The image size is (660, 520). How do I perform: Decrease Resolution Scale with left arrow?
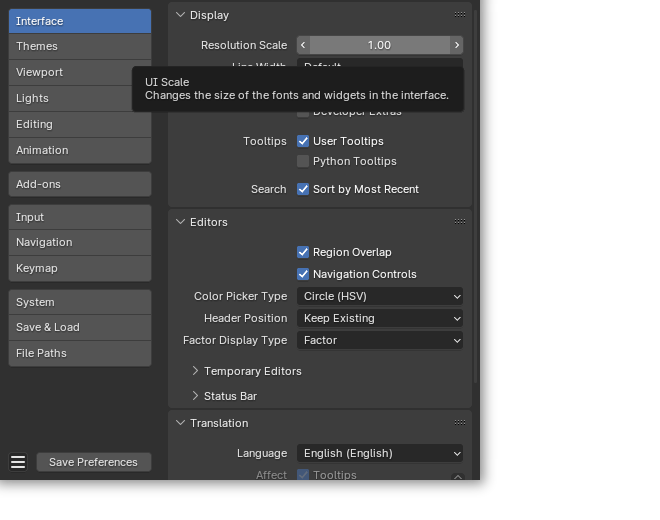click(x=303, y=45)
